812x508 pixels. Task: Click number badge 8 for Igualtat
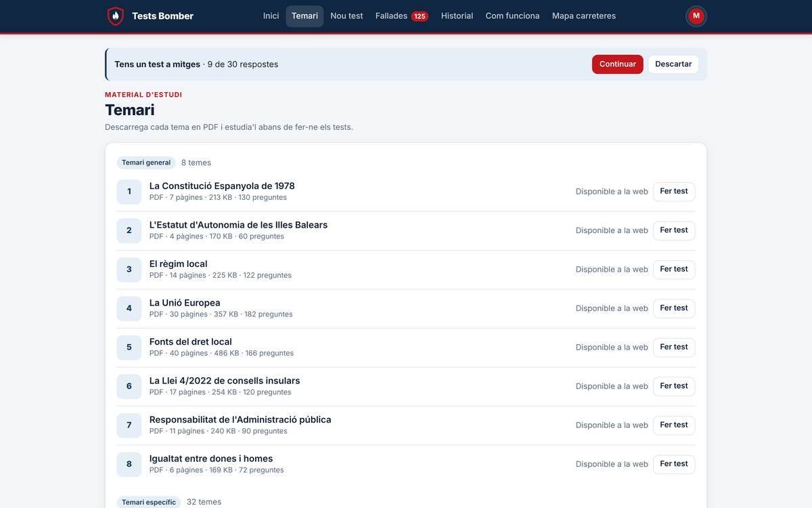(129, 464)
